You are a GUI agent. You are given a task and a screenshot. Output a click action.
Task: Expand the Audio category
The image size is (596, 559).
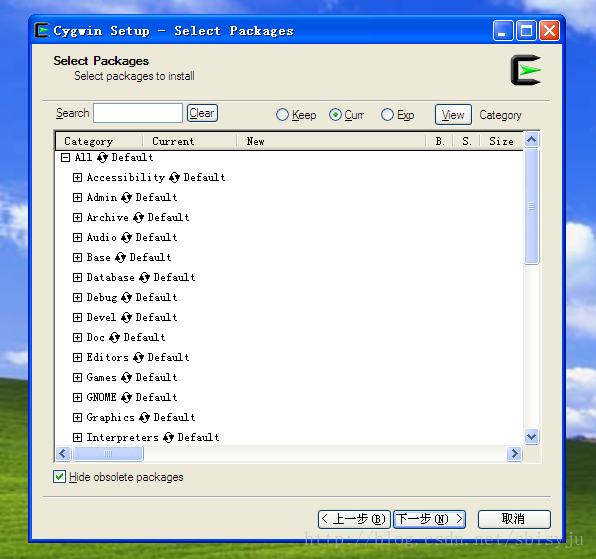click(x=77, y=238)
